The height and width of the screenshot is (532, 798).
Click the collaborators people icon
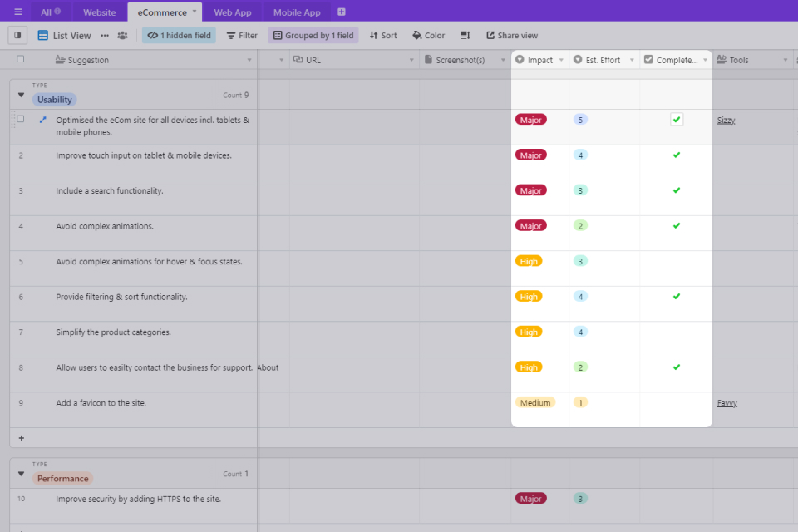pyautogui.click(x=123, y=35)
